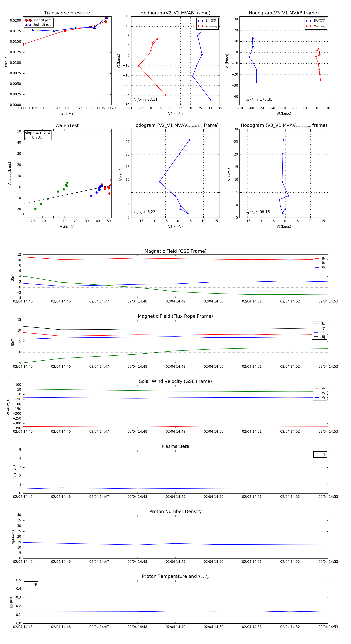Select the 'By' legend entry in GSE plot
The width and height of the screenshot is (351, 644).
(320, 263)
